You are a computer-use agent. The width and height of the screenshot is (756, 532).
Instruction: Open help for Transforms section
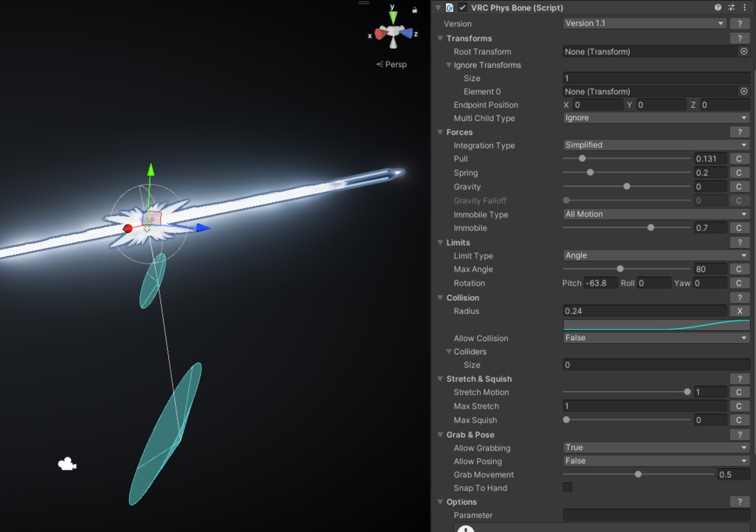(740, 38)
